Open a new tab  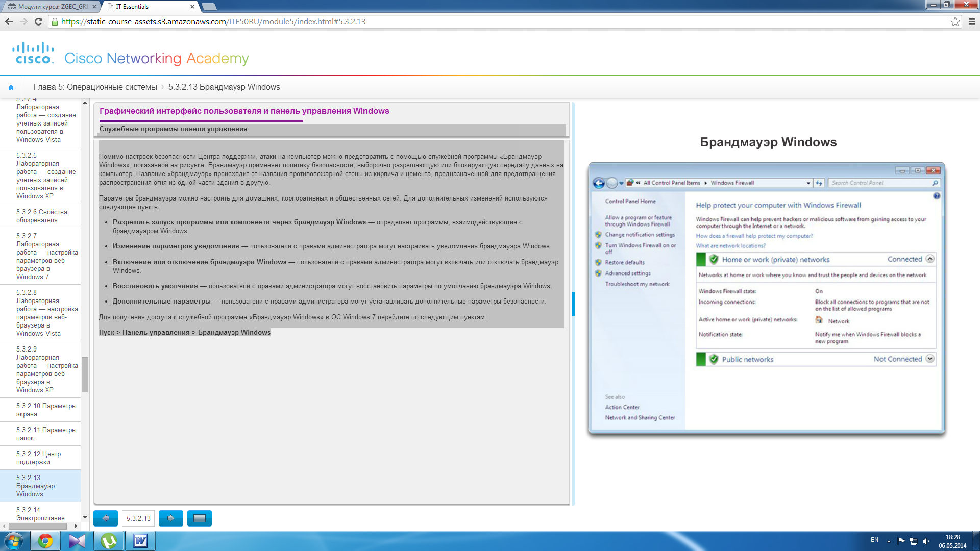[x=209, y=7]
